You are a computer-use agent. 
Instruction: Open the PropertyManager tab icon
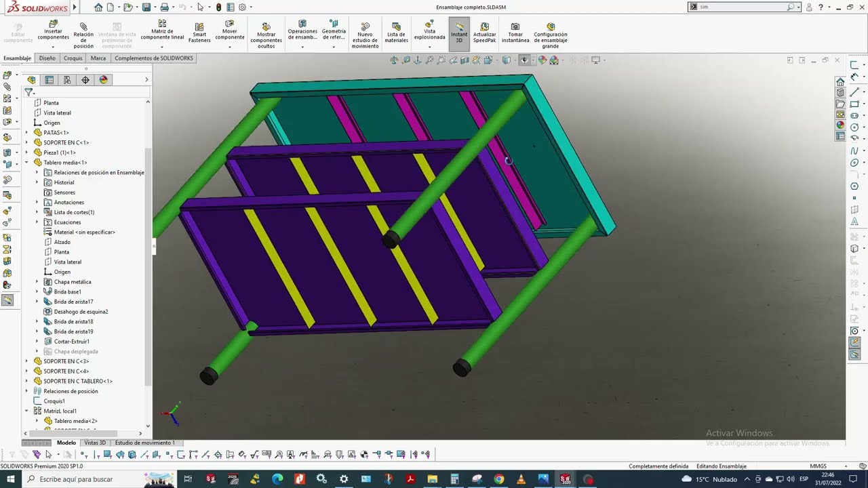tap(49, 80)
